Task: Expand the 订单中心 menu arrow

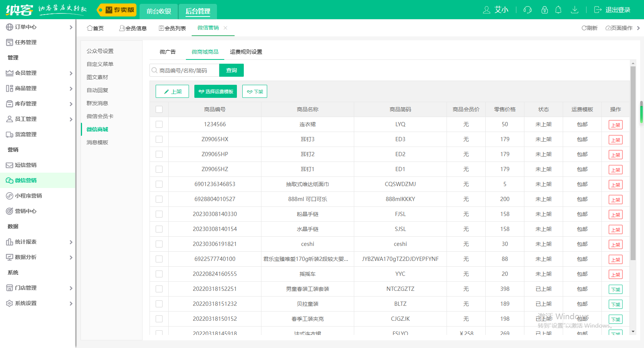Action: 71,27
